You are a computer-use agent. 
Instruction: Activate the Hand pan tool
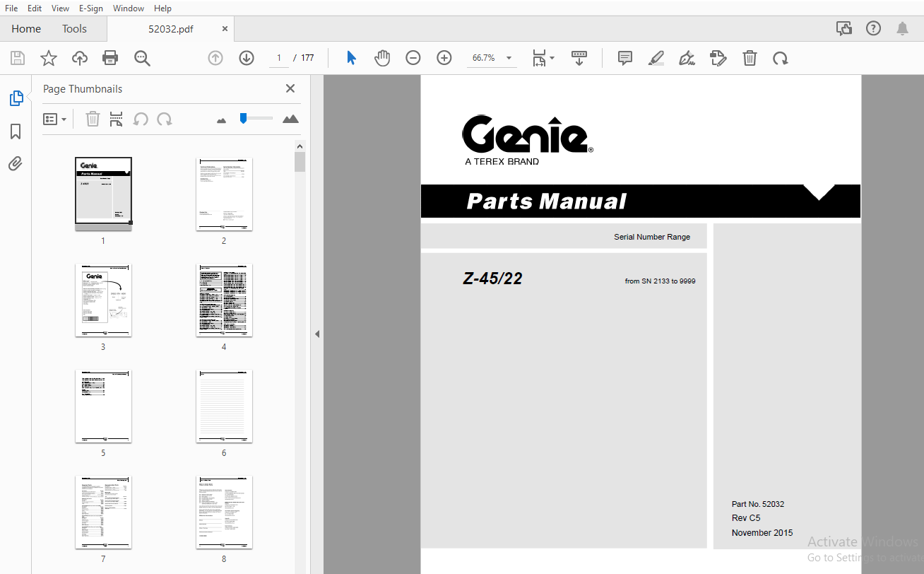point(382,58)
